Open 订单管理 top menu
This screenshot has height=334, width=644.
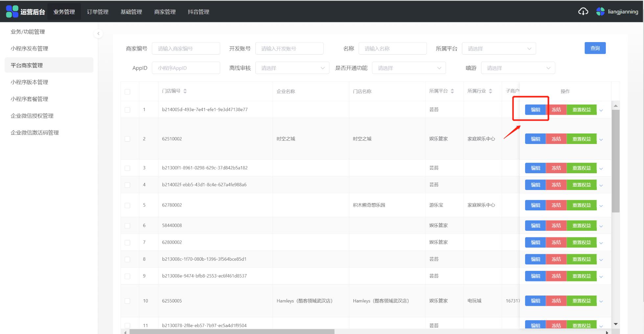[98, 12]
